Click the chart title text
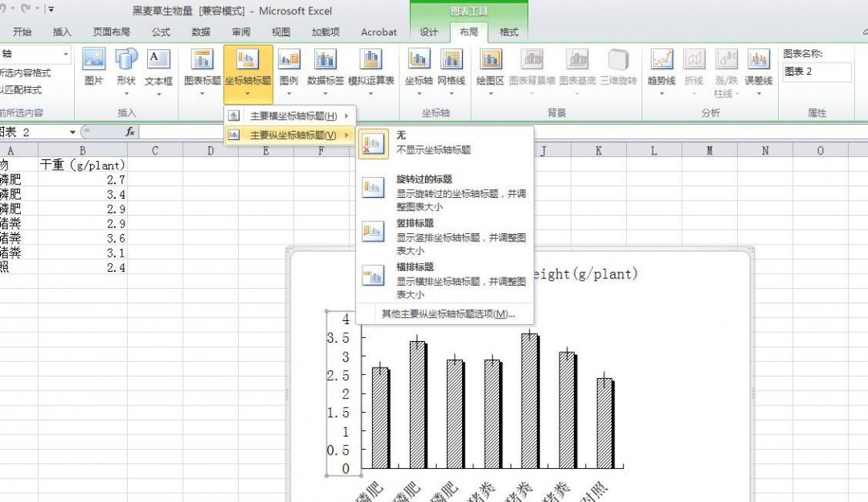The width and height of the screenshot is (868, 502). 586,274
